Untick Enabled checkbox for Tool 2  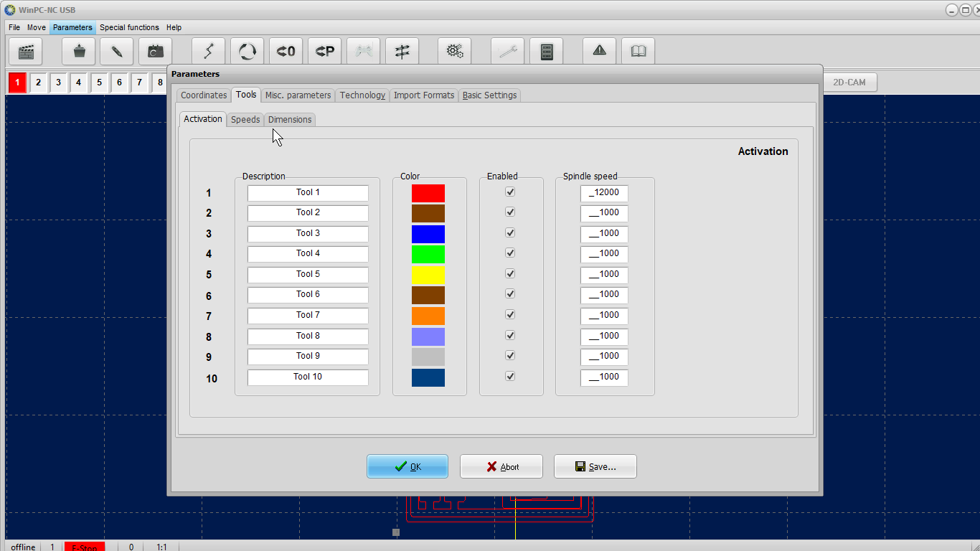pos(510,212)
